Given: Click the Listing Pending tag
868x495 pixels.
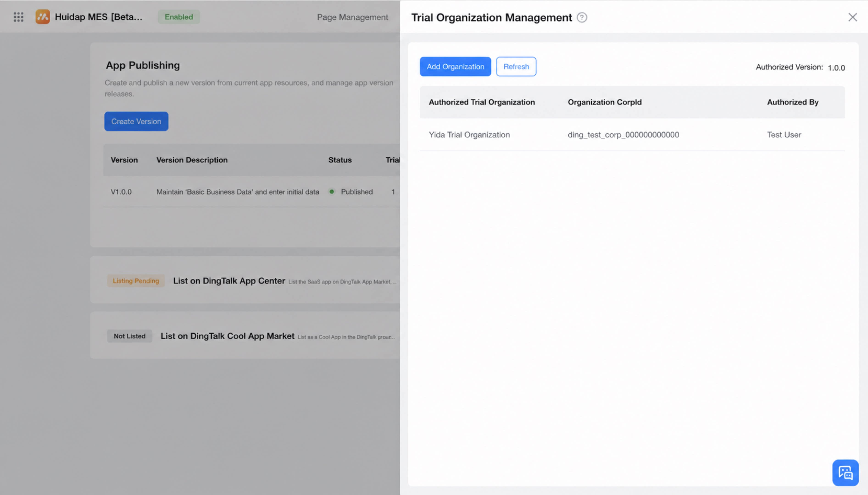Looking at the screenshot, I should tap(136, 281).
